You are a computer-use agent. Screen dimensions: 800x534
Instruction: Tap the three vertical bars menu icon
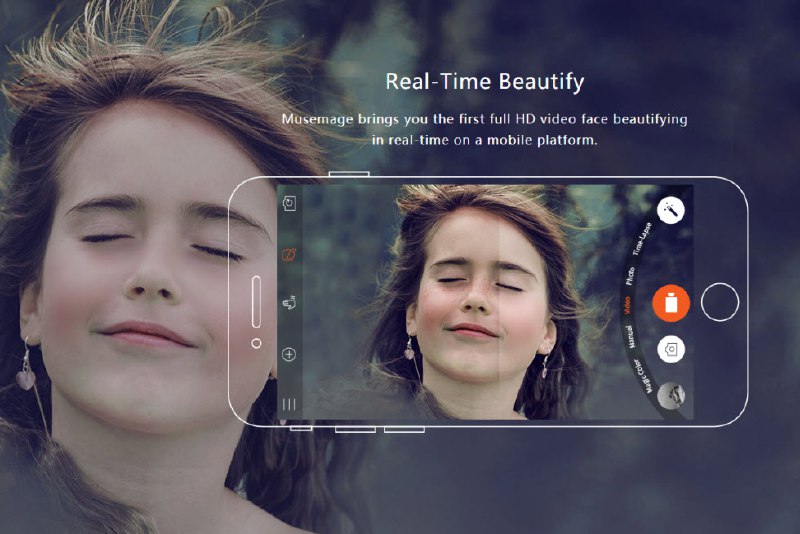click(289, 404)
